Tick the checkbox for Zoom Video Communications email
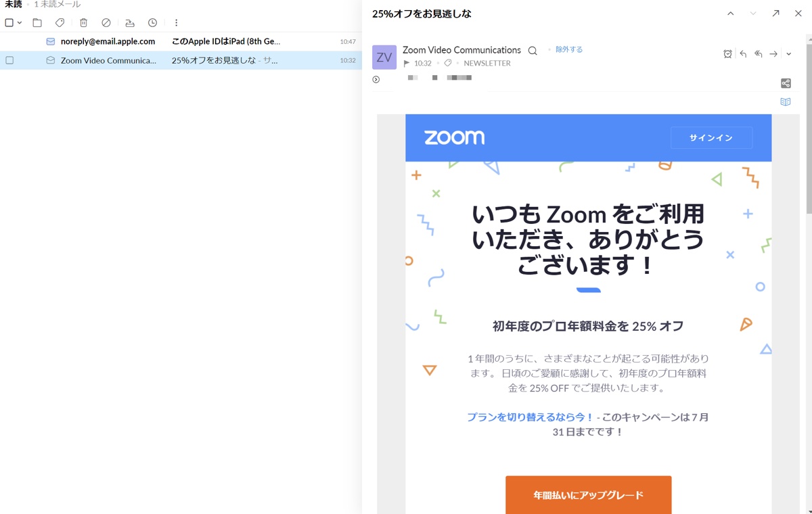Screen dimensions: 812x514 9,60
